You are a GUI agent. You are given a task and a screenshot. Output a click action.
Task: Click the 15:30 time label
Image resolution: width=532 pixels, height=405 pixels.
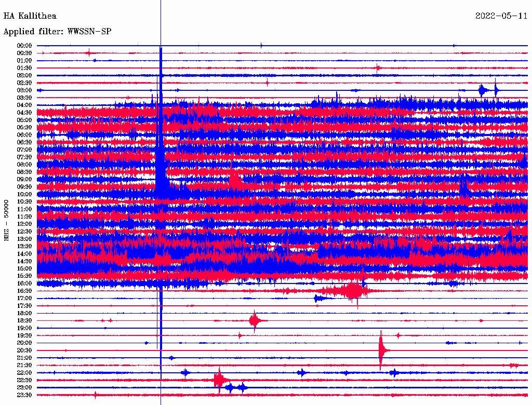[24, 276]
